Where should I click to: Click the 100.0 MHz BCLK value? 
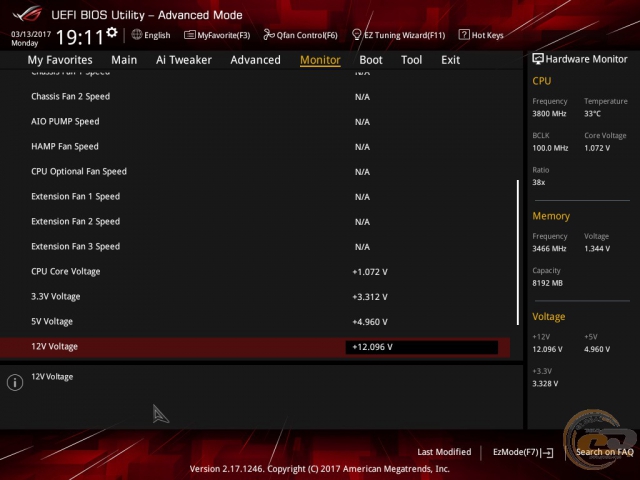(x=550, y=148)
